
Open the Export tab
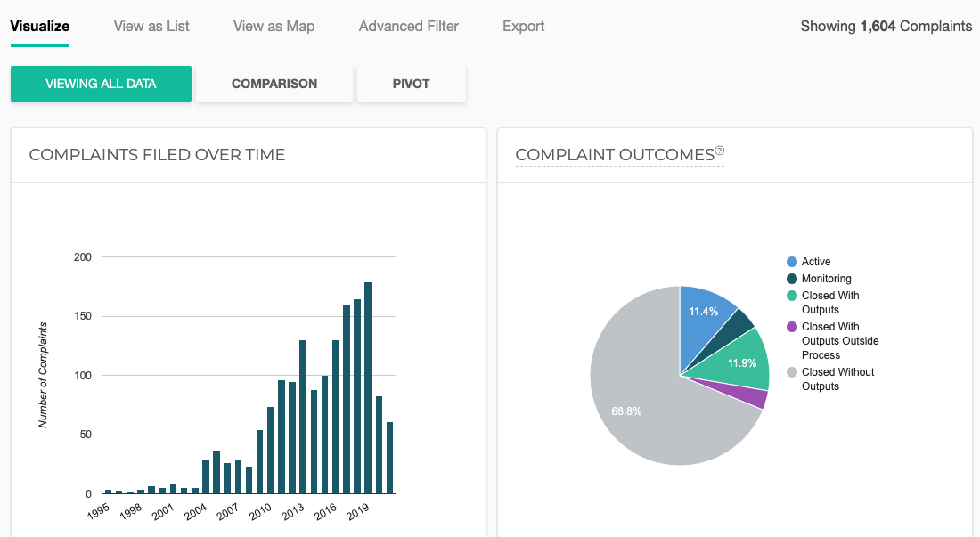click(x=523, y=26)
